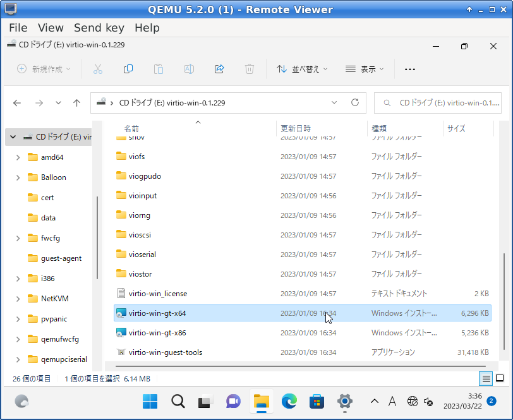The width and height of the screenshot is (513, 420).
Task: Click the Refresh button beside address bar
Action: click(x=355, y=102)
